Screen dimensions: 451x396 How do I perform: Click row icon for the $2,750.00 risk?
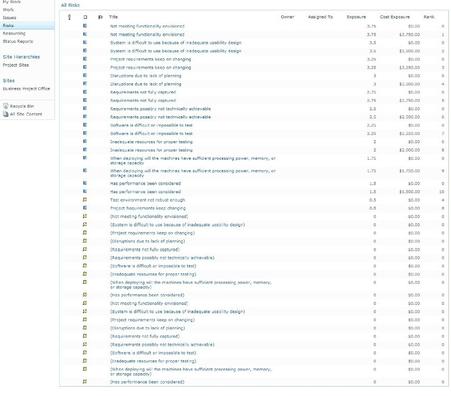tap(85, 100)
